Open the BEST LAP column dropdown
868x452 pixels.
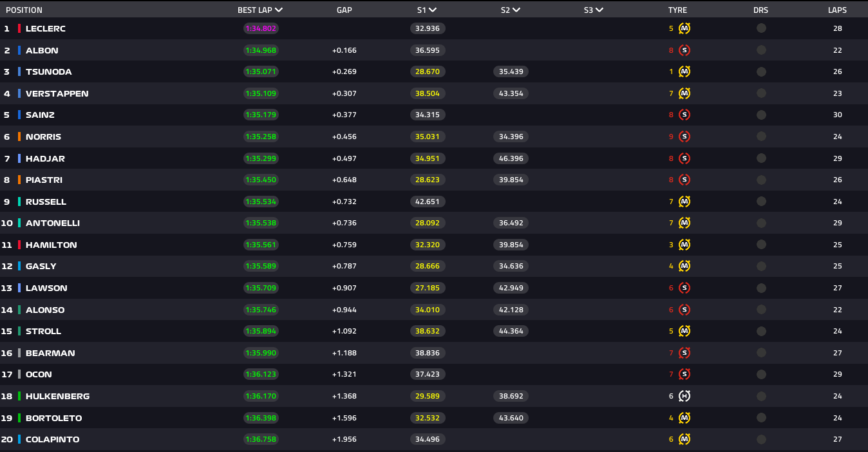coord(278,10)
